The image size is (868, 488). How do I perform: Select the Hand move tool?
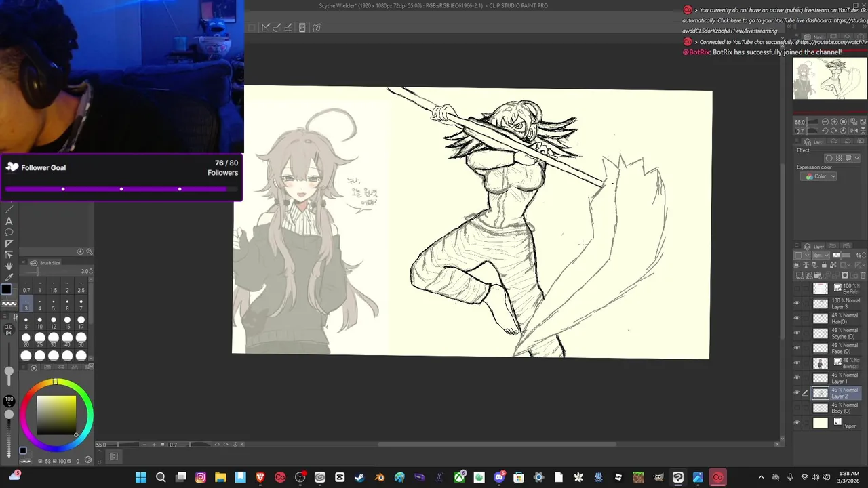(x=9, y=266)
